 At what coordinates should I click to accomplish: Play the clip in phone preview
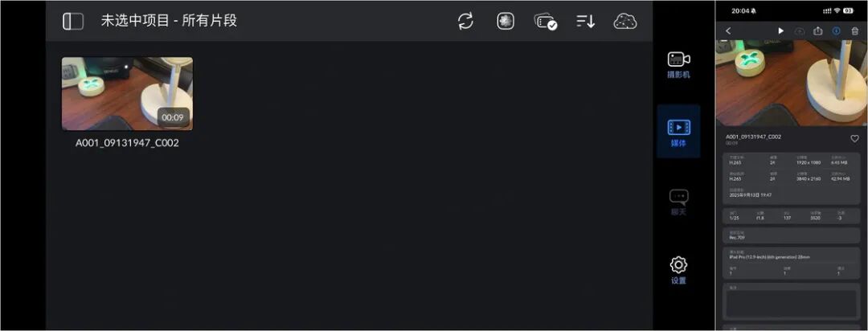pyautogui.click(x=780, y=31)
